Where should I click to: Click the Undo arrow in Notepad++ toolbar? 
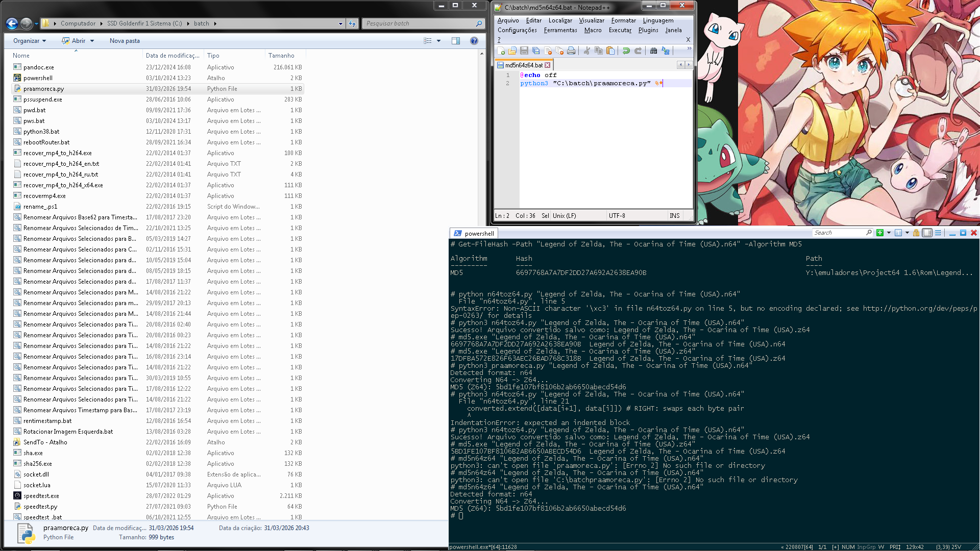(626, 51)
